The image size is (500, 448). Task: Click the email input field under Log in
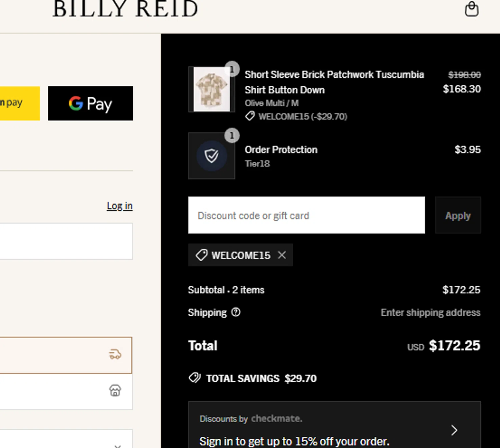[66, 241]
